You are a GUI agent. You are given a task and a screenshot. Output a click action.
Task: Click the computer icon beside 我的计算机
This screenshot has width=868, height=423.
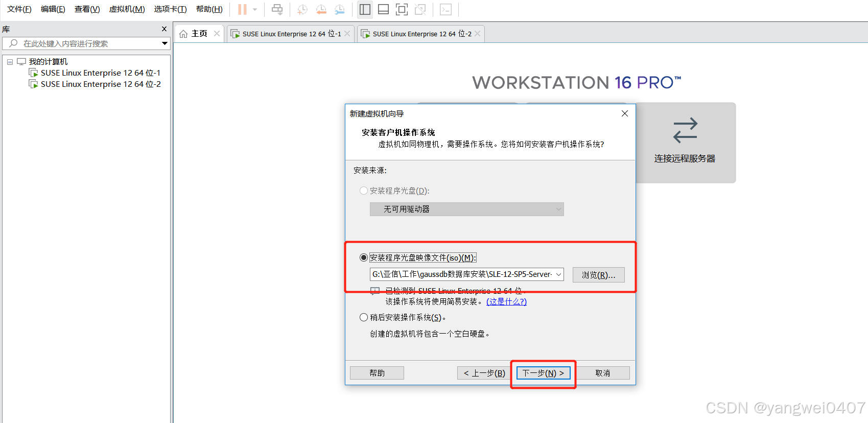pyautogui.click(x=21, y=62)
